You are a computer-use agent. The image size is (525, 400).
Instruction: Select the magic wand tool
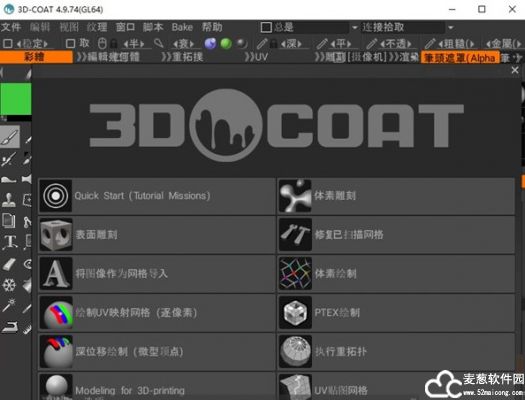coord(9,305)
